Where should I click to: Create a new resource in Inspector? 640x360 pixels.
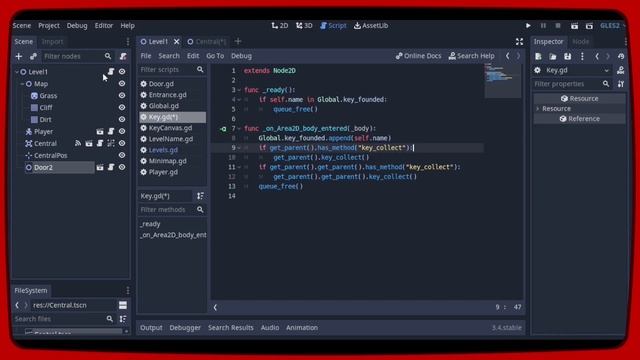point(538,56)
